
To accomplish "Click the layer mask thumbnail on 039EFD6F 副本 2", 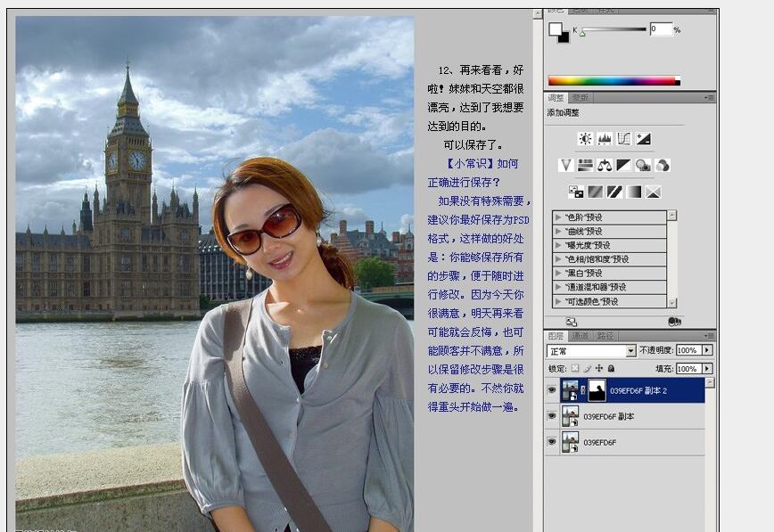I will click(596, 390).
